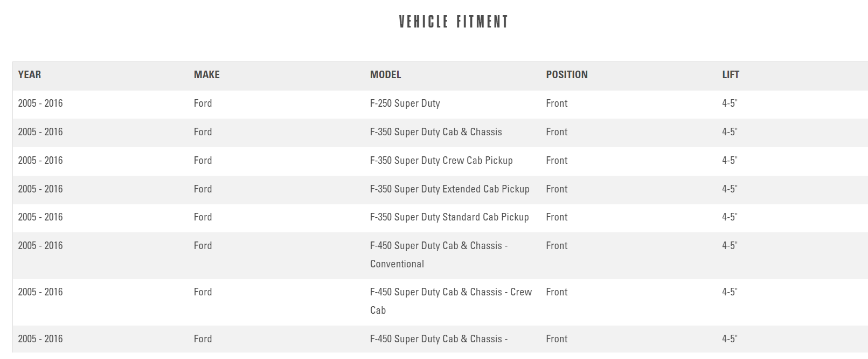This screenshot has height=359, width=868.
Task: Click the POSITION column header
Action: (x=567, y=75)
